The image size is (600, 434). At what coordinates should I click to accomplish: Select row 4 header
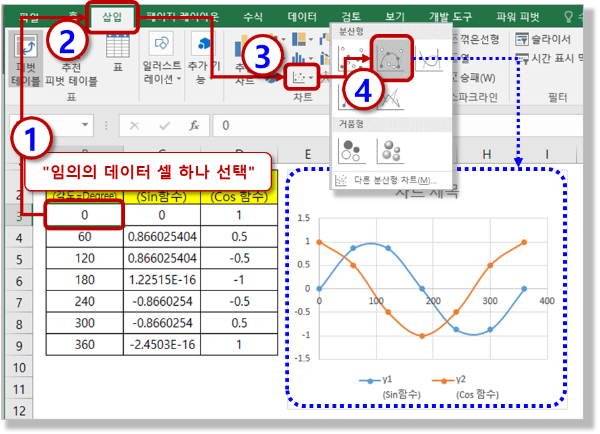tap(19, 238)
